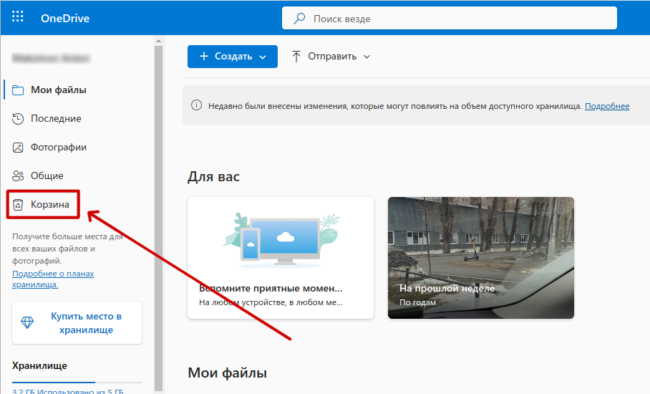Open the app launcher grid icon

pos(17,17)
